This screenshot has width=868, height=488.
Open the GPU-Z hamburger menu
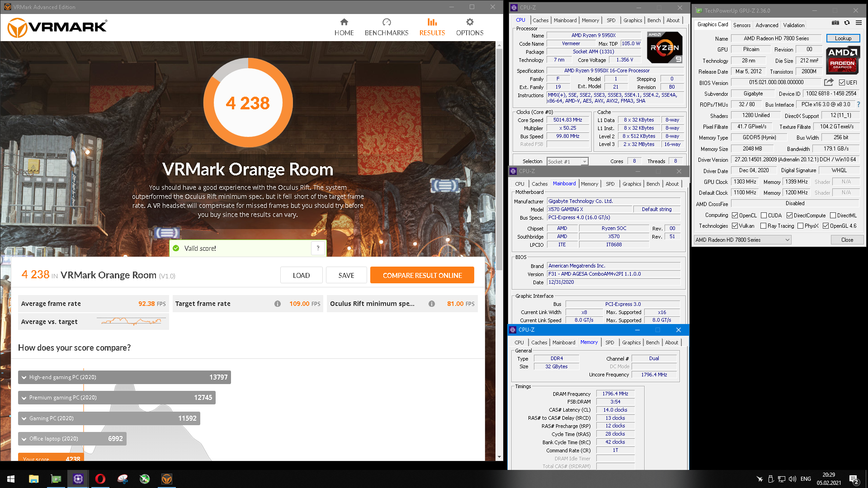859,23
